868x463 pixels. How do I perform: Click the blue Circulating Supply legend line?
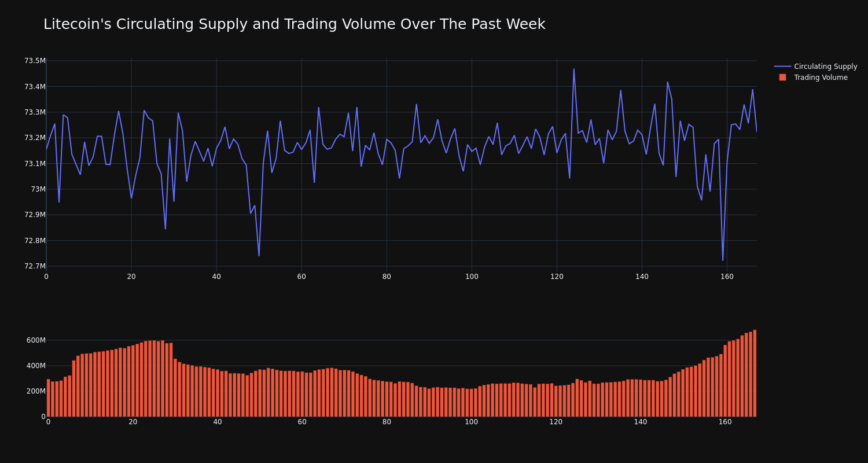(x=782, y=67)
